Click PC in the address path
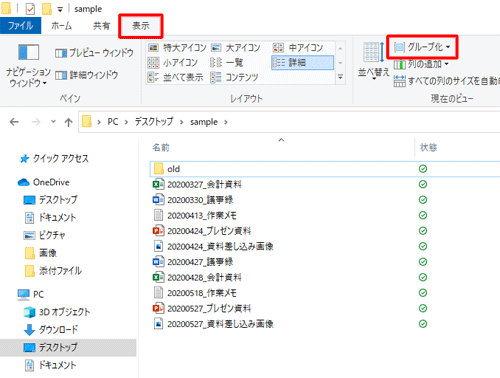The image size is (500, 378). [113, 122]
